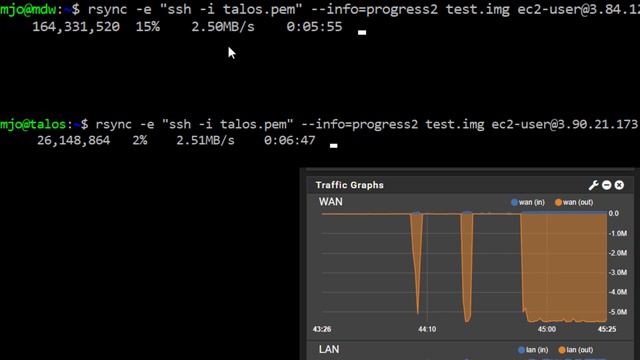Click the mjo@talos terminal prompt
The image size is (640, 360).
(x=44, y=124)
